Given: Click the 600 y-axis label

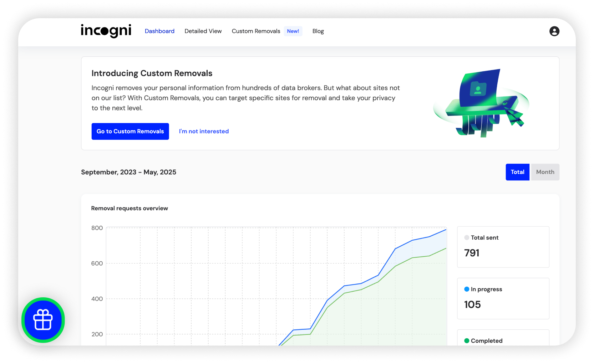Looking at the screenshot, I should pos(97,263).
